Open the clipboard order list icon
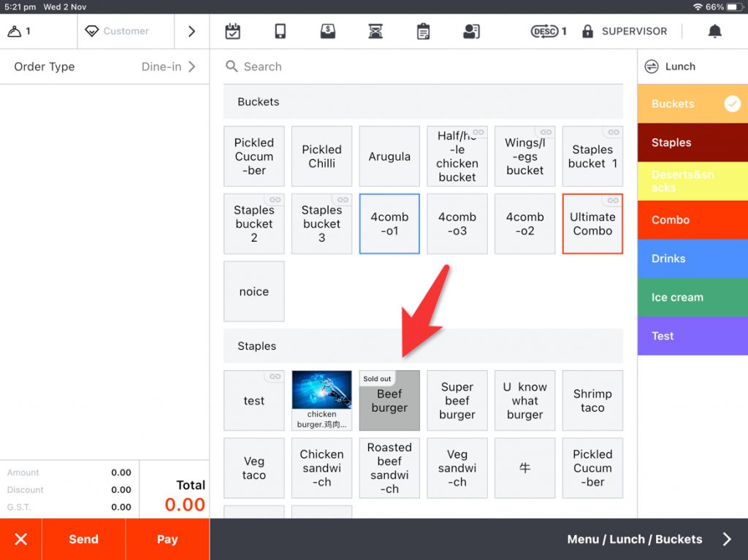 point(423,31)
